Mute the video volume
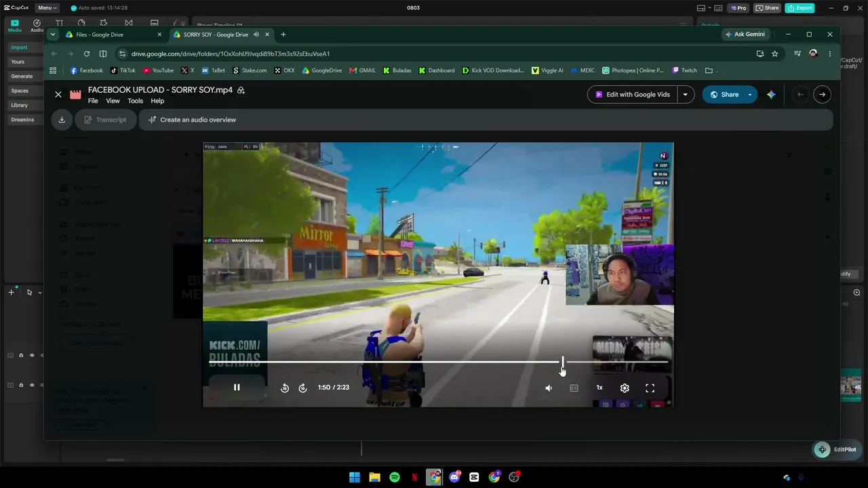 pos(549,388)
